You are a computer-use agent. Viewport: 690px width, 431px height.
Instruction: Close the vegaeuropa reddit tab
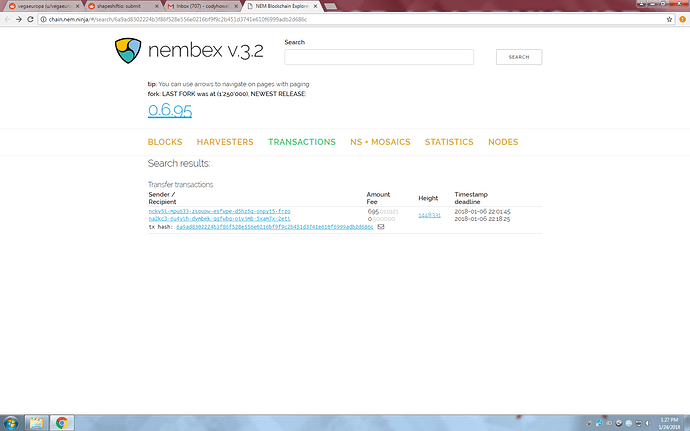tap(77, 7)
